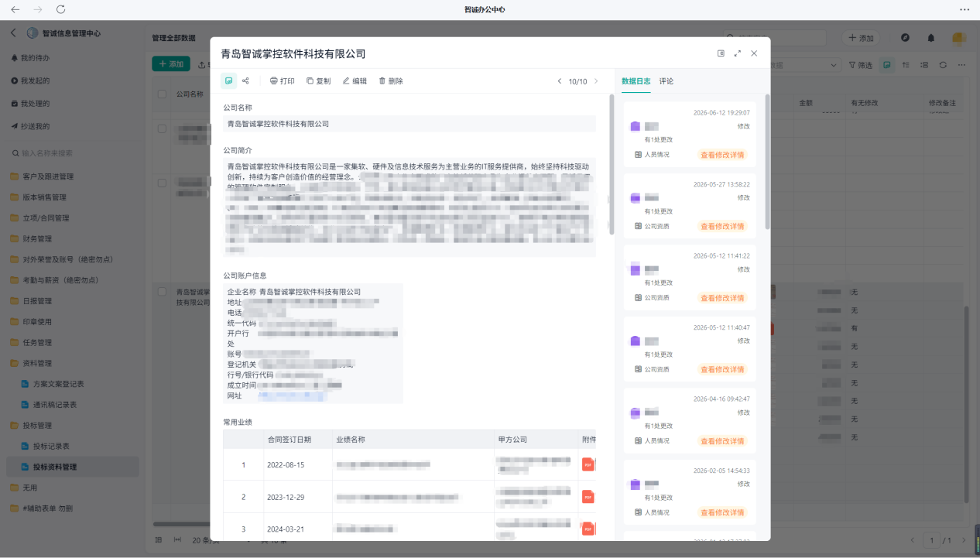Tick the select-all checkbox beside 公司名称
This screenshot has width=980, height=558.
[x=162, y=94]
